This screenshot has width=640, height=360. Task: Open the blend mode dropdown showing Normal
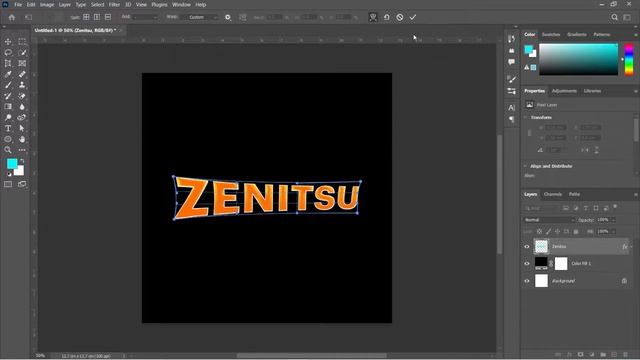pos(549,220)
